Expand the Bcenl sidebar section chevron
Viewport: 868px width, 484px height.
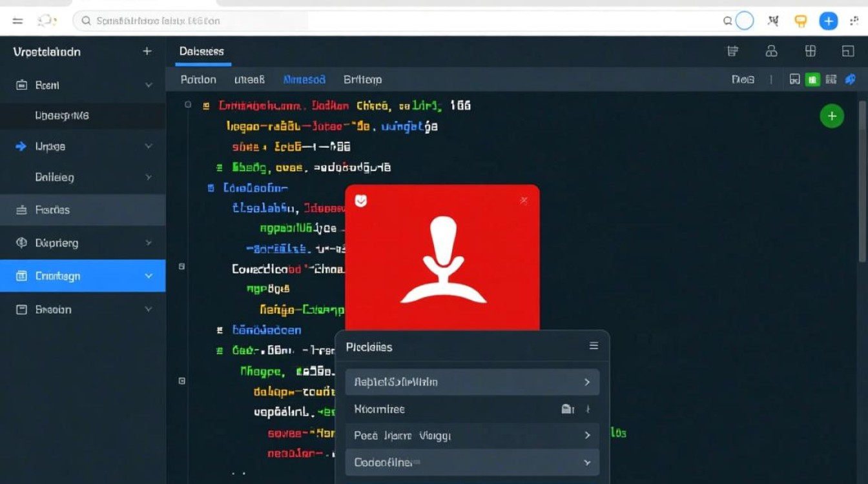(149, 85)
